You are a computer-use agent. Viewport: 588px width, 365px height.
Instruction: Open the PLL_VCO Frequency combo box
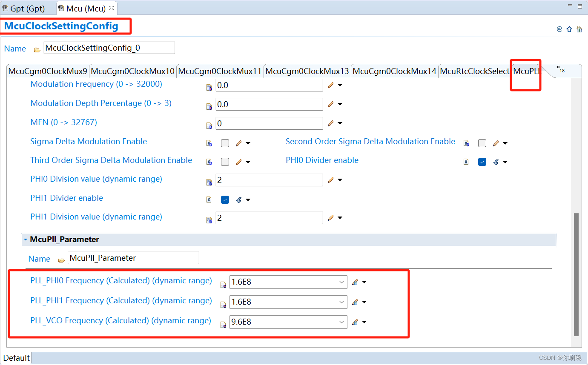[x=341, y=322]
